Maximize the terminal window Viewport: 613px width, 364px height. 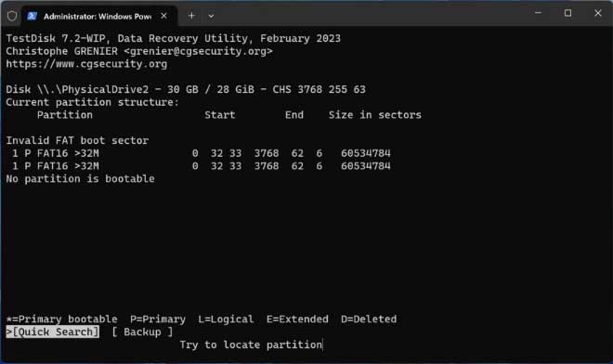point(567,13)
